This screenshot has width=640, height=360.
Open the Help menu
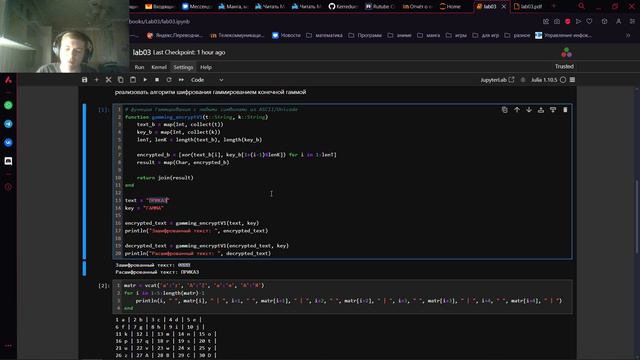pos(206,67)
